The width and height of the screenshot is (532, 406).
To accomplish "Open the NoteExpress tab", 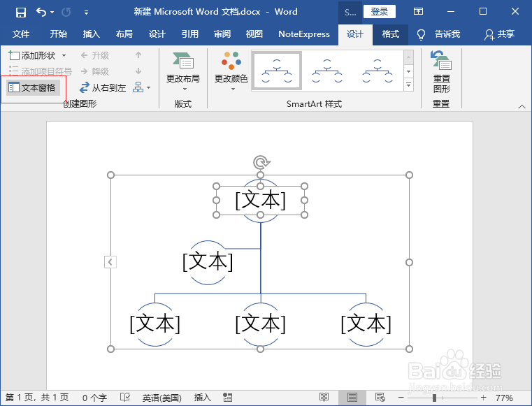I will (x=304, y=34).
